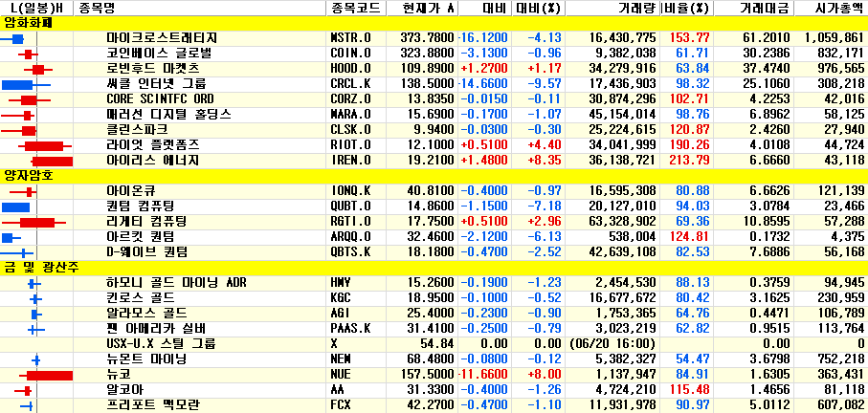The width and height of the screenshot is (868, 413).
Task: Select the 양자암호 group header row
Action: pos(434,176)
